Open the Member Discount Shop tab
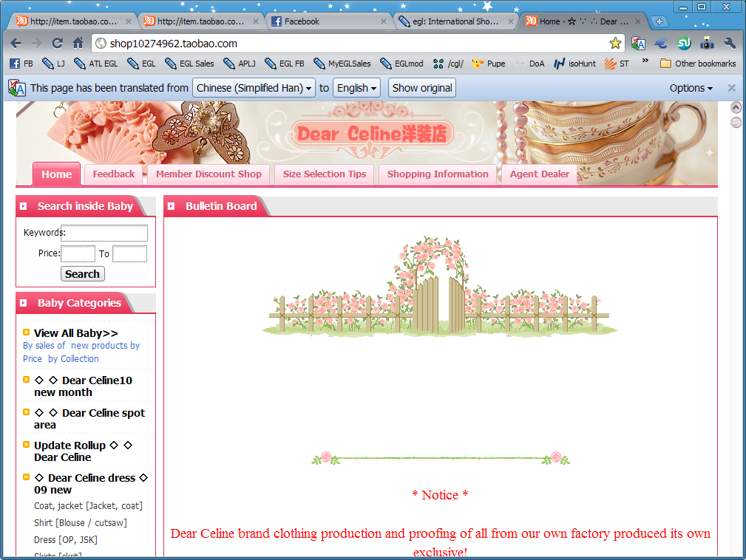Screen dimensions: 746x560 point(208,174)
